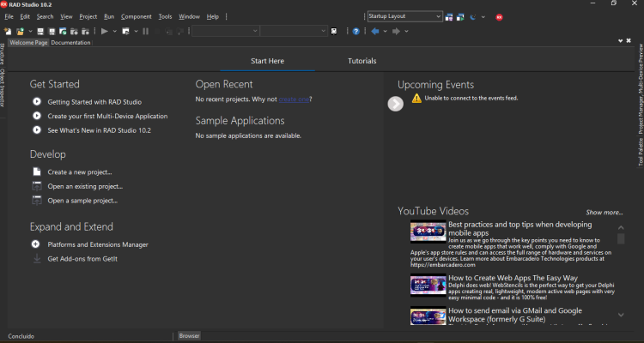Click the download icon beside Get Add-ons
Viewport: 644px width, 343px height.
37,258
